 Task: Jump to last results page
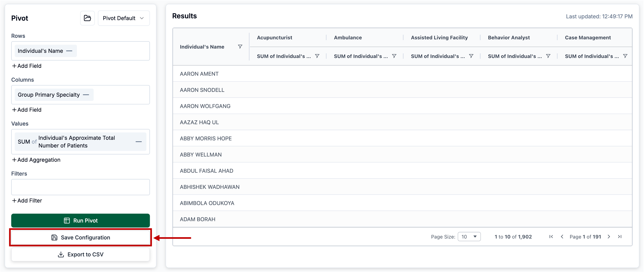pos(620,237)
